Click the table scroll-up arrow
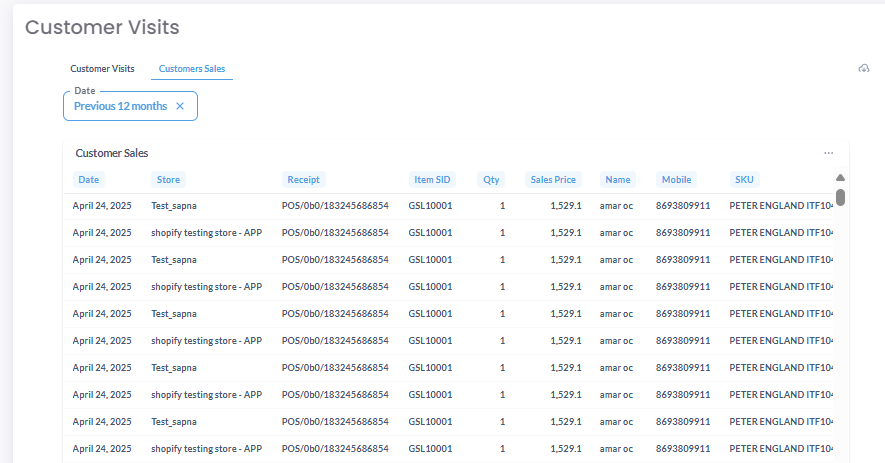The width and height of the screenshot is (885, 463). (840, 178)
